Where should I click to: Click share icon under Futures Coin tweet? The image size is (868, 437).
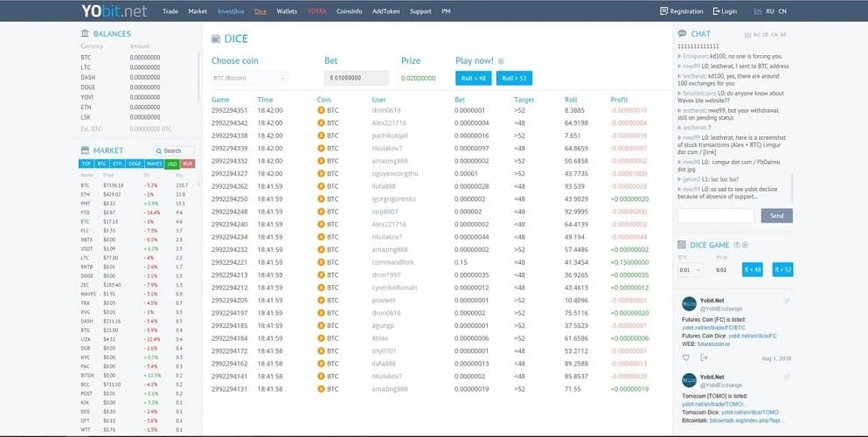[705, 357]
